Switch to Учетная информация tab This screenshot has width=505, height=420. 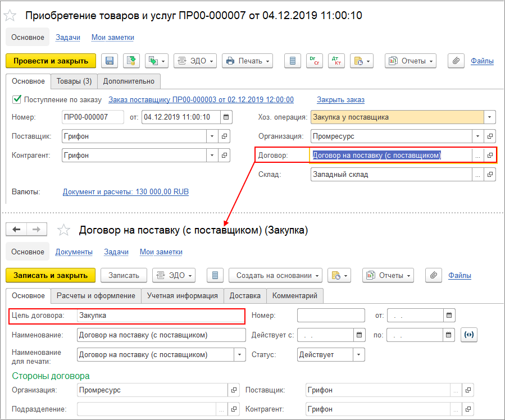183,296
